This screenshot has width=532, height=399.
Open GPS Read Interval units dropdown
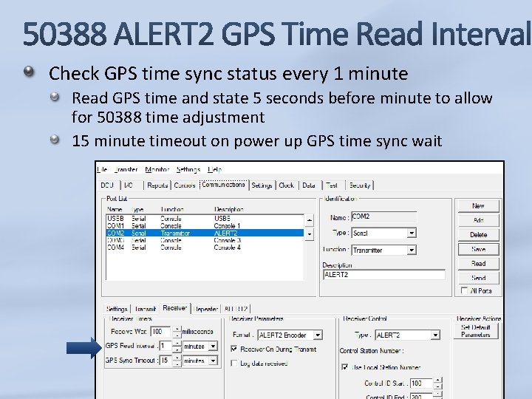213,346
